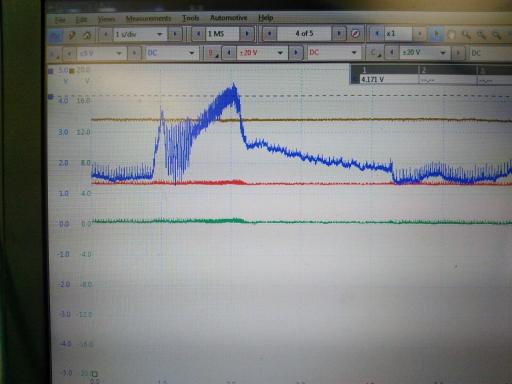Increase timebase with right arrow
Viewport: 512px width, 384px height.
[x=175, y=34]
